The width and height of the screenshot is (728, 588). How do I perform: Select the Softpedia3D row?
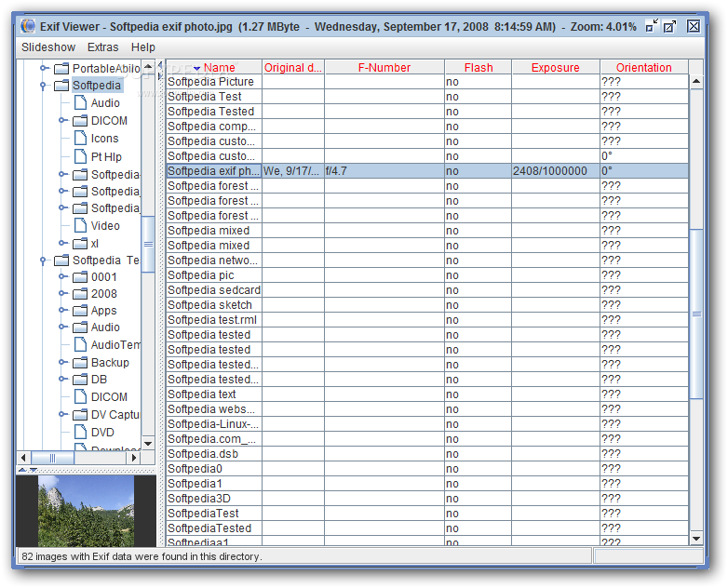(427, 499)
